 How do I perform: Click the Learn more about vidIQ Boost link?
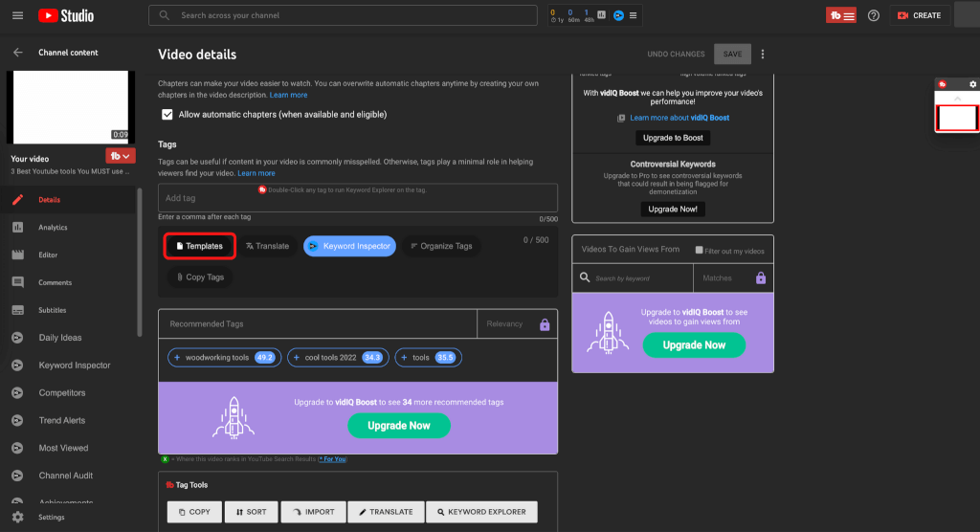tap(679, 118)
